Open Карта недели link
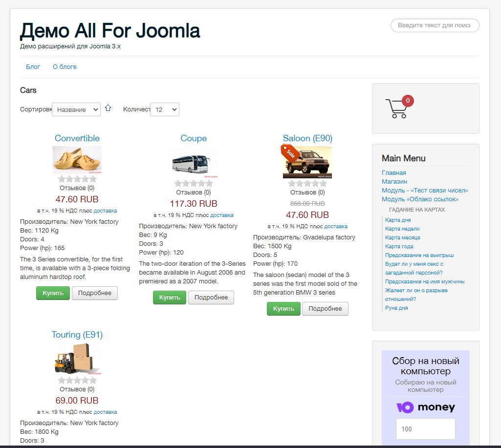501x448 pixels. coord(403,229)
